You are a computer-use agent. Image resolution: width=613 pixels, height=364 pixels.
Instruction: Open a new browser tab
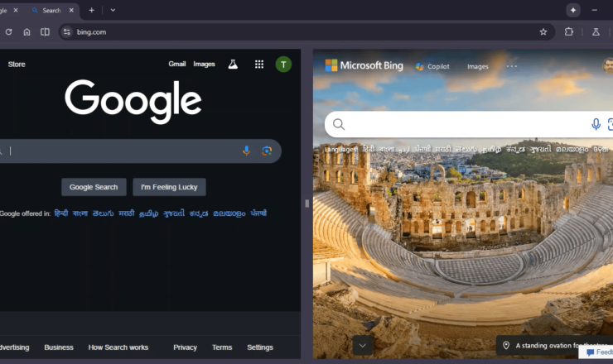pyautogui.click(x=92, y=10)
